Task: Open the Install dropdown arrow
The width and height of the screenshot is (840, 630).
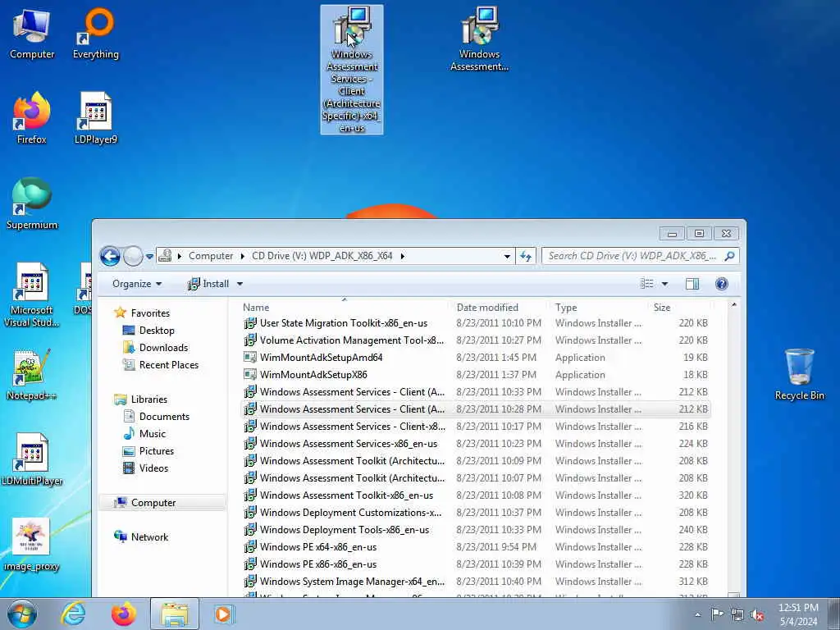Action: pos(240,284)
